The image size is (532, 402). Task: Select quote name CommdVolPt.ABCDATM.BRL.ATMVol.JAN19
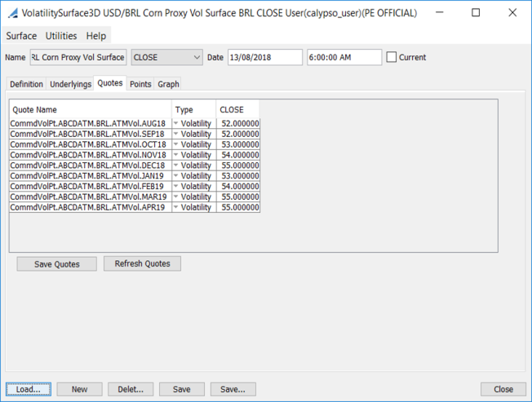tap(91, 176)
